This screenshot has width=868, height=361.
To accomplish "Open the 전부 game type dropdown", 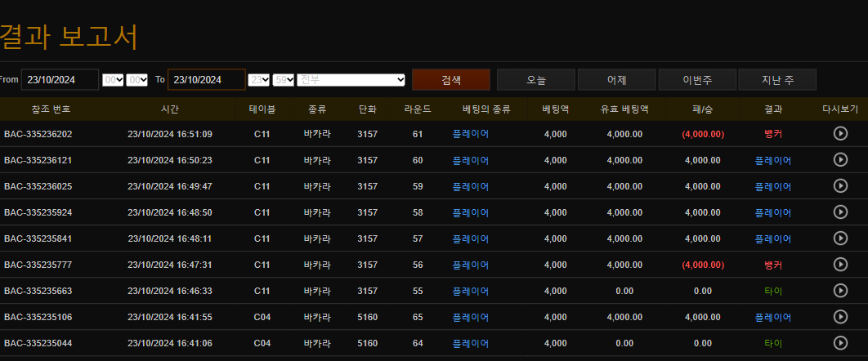I will (x=351, y=79).
